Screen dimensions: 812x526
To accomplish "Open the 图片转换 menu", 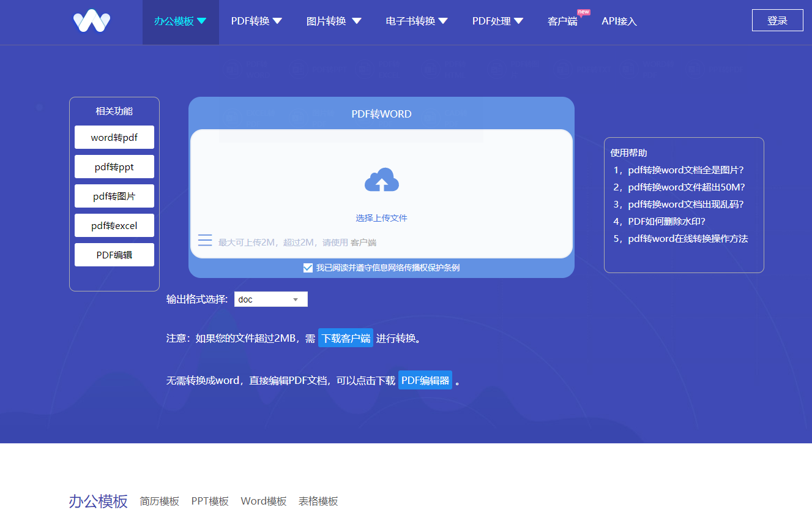I will click(334, 21).
